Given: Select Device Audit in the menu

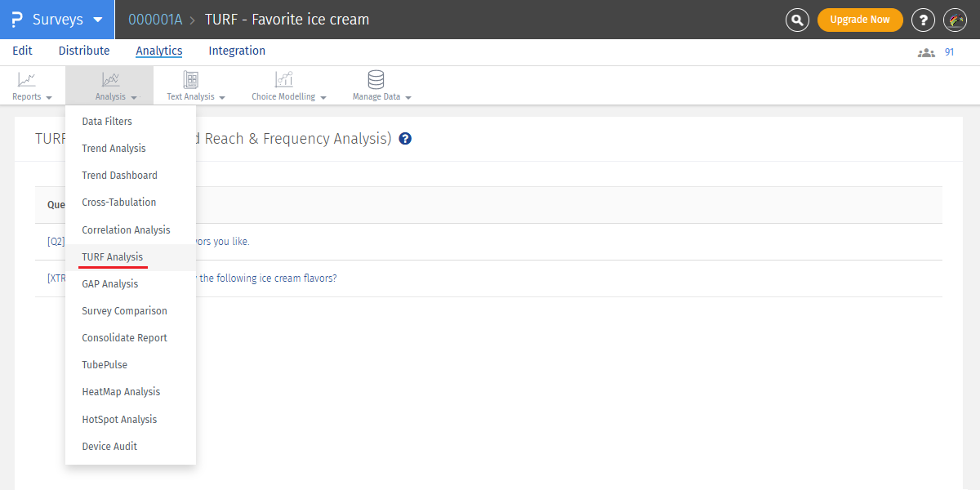Looking at the screenshot, I should tap(109, 447).
